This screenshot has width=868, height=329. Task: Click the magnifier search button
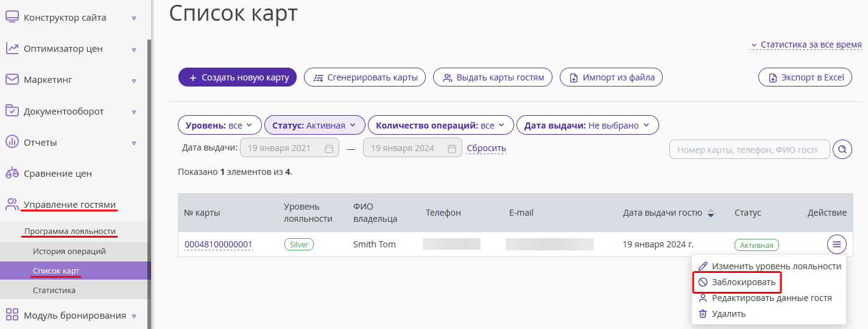(x=842, y=149)
